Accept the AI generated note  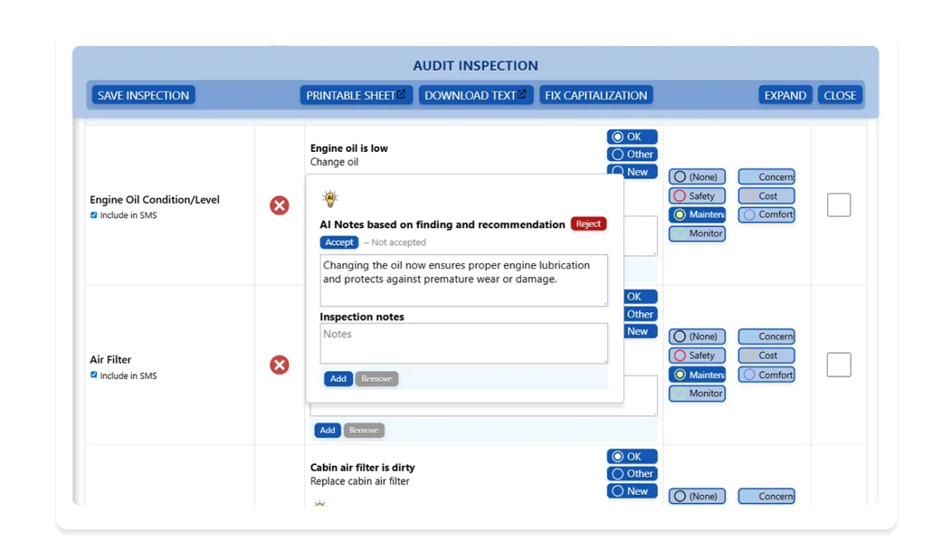point(339,242)
